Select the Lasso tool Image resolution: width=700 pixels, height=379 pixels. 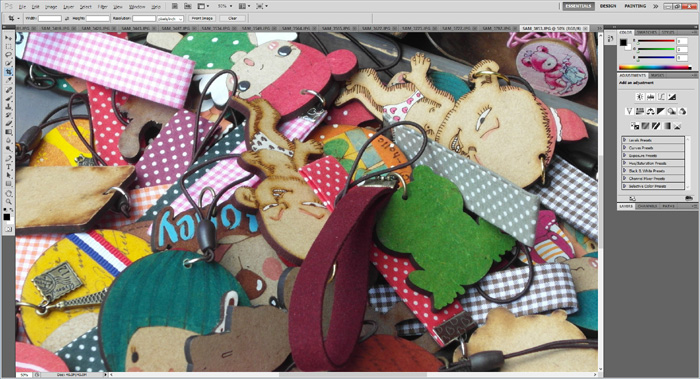(8, 55)
